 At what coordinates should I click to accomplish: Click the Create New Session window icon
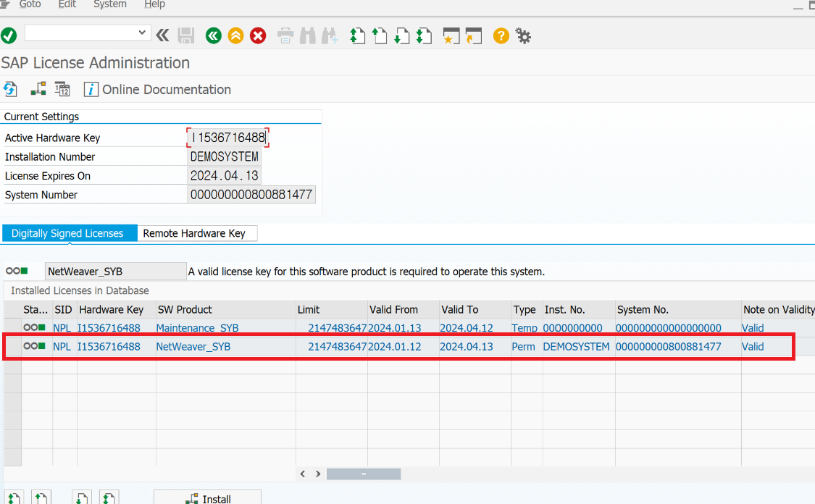(451, 36)
